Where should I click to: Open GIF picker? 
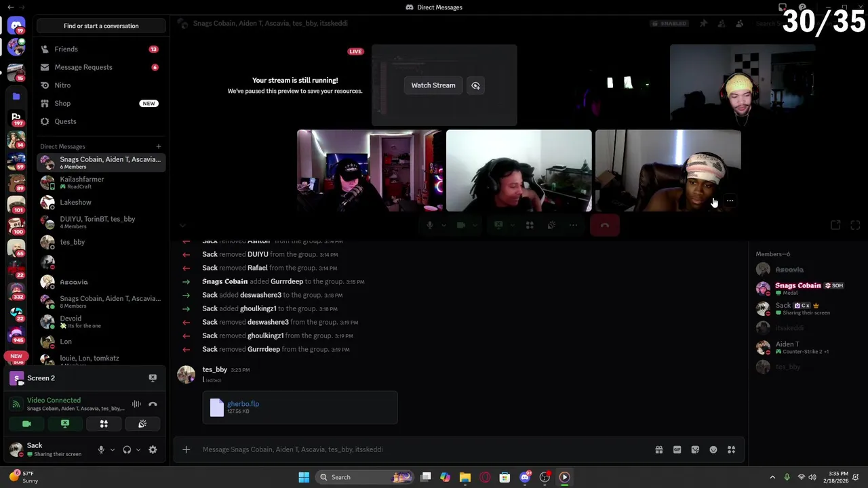tap(677, 449)
